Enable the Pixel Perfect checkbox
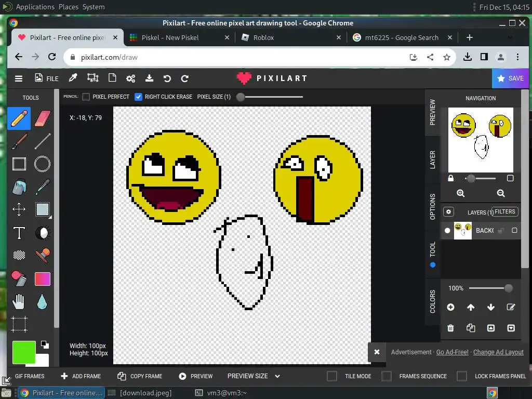 click(x=86, y=97)
